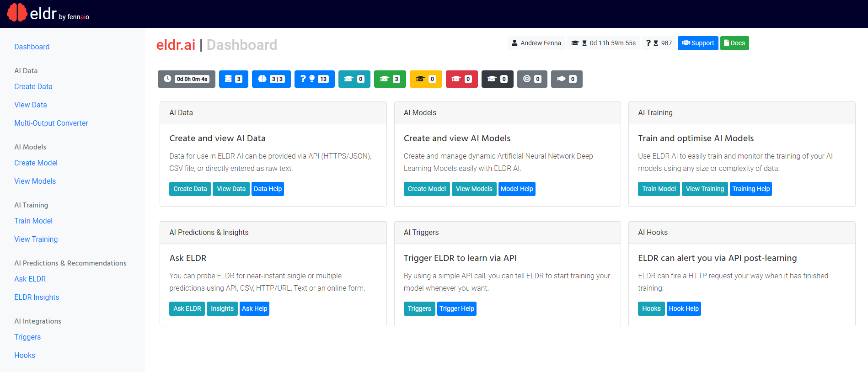Click the eldr brain logo
This screenshot has height=372, width=868.
pyautogui.click(x=17, y=12)
